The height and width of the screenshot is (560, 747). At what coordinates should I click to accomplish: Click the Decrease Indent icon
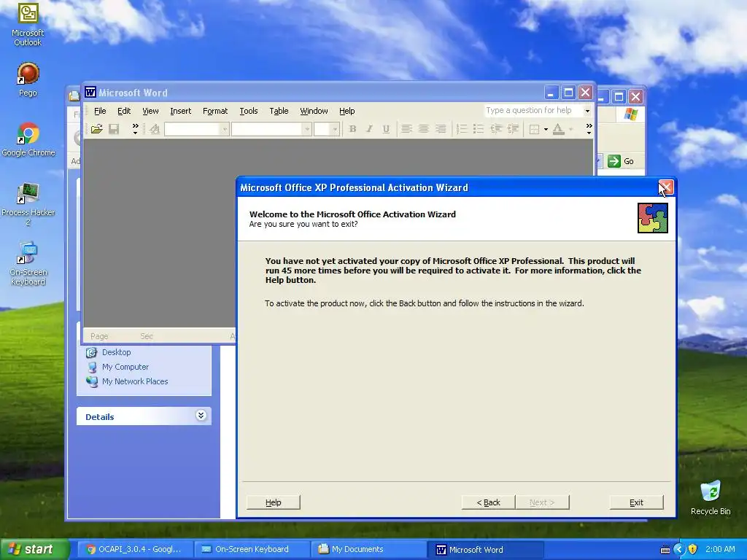(x=496, y=128)
